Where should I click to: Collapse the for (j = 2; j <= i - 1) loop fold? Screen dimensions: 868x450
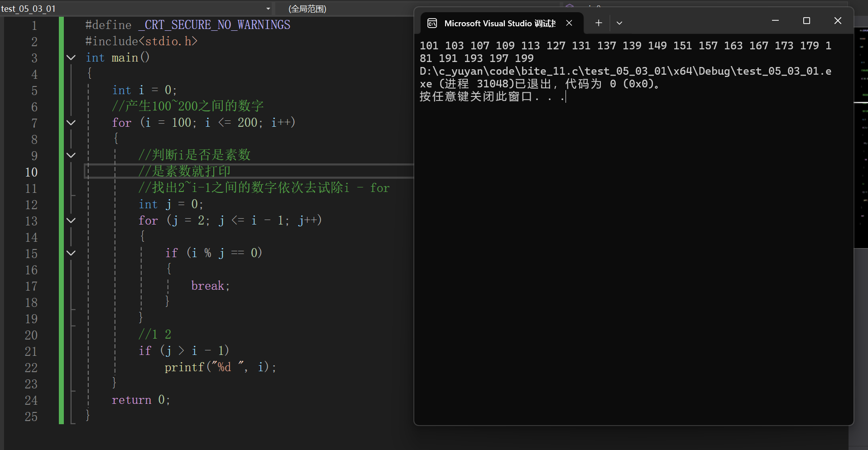click(x=71, y=220)
